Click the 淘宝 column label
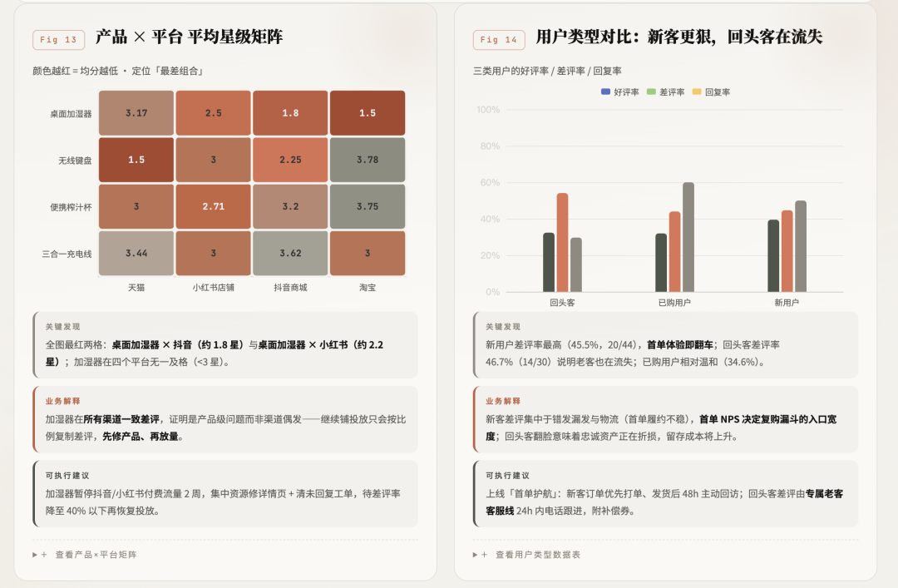The width and height of the screenshot is (898, 588). [368, 288]
